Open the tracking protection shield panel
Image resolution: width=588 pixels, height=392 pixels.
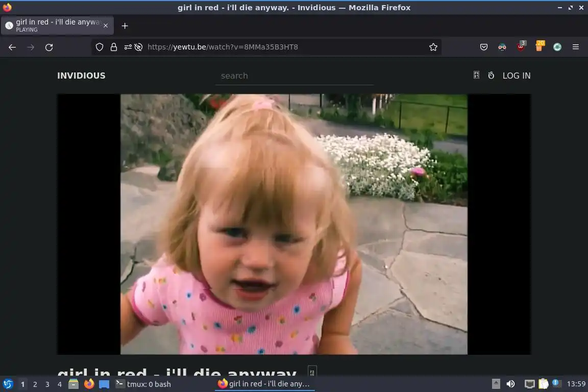click(x=100, y=47)
